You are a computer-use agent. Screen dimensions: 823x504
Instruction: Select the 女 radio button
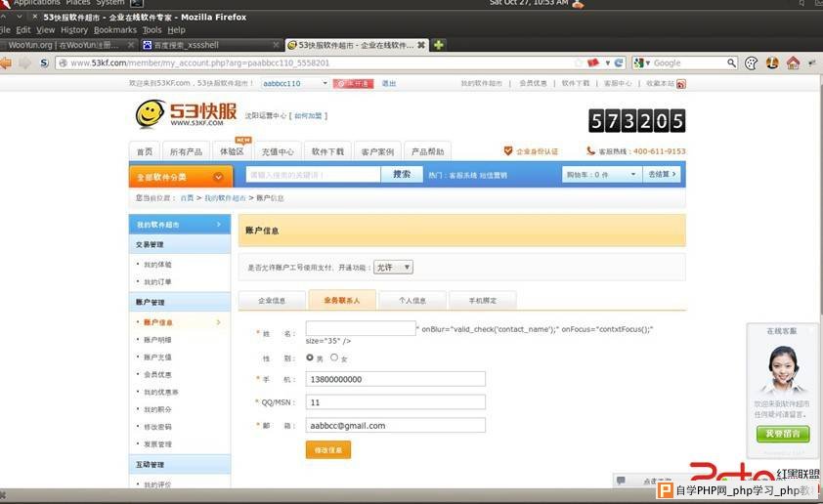pos(334,357)
